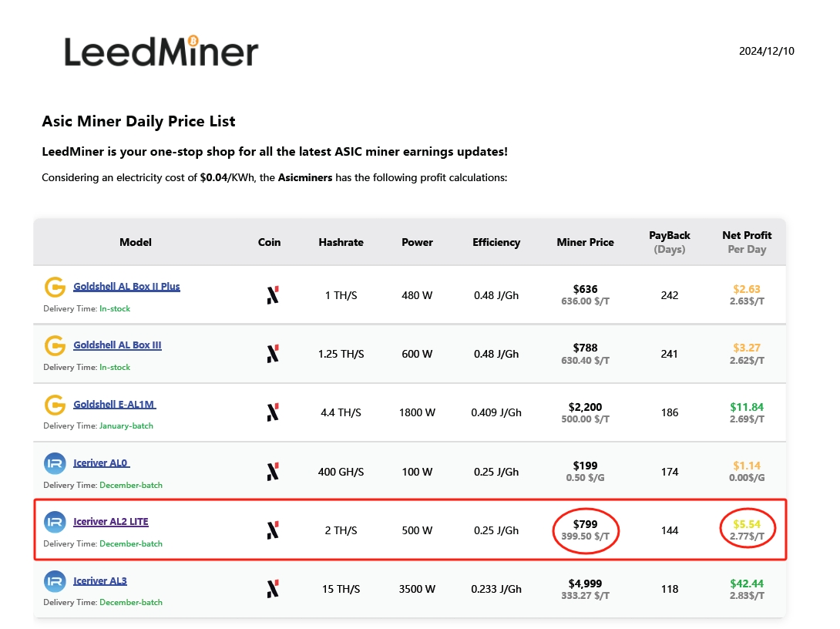Screen dimensions: 840x629
Task: Select the Goldshell logo in the E-AL1M row
Action: [x=55, y=405]
